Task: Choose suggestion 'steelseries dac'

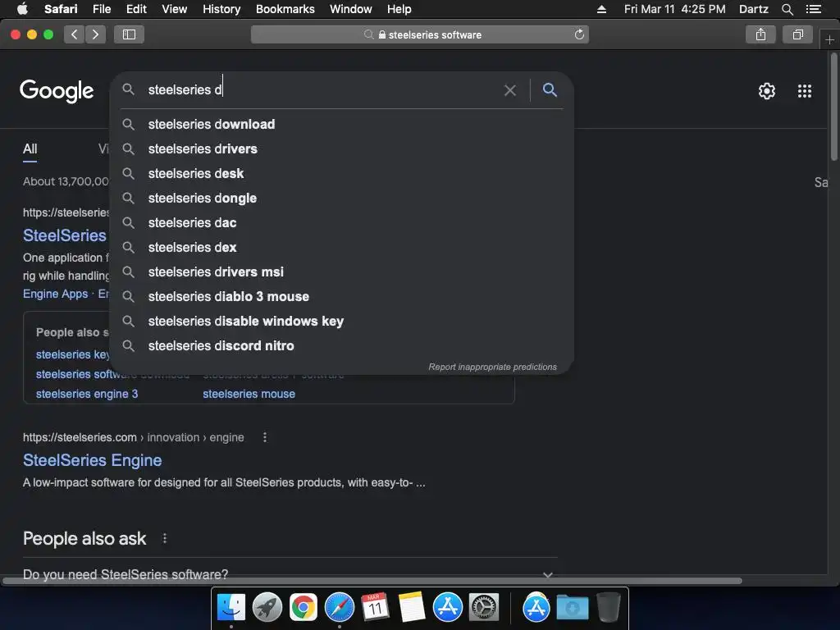Action: pyautogui.click(x=342, y=223)
